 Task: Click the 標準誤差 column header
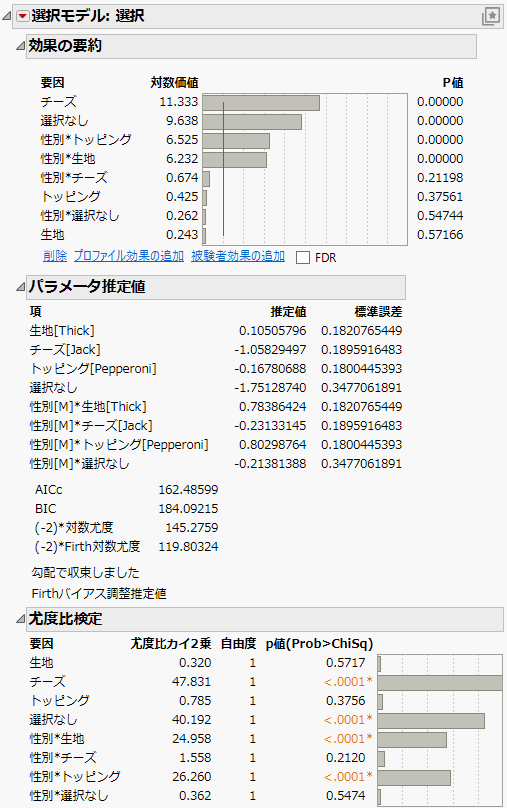tap(378, 312)
